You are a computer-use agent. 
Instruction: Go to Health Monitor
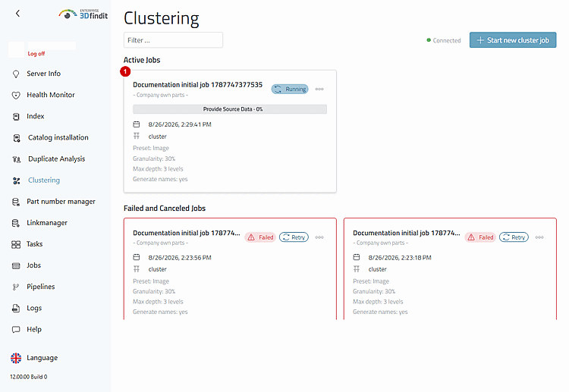[51, 95]
